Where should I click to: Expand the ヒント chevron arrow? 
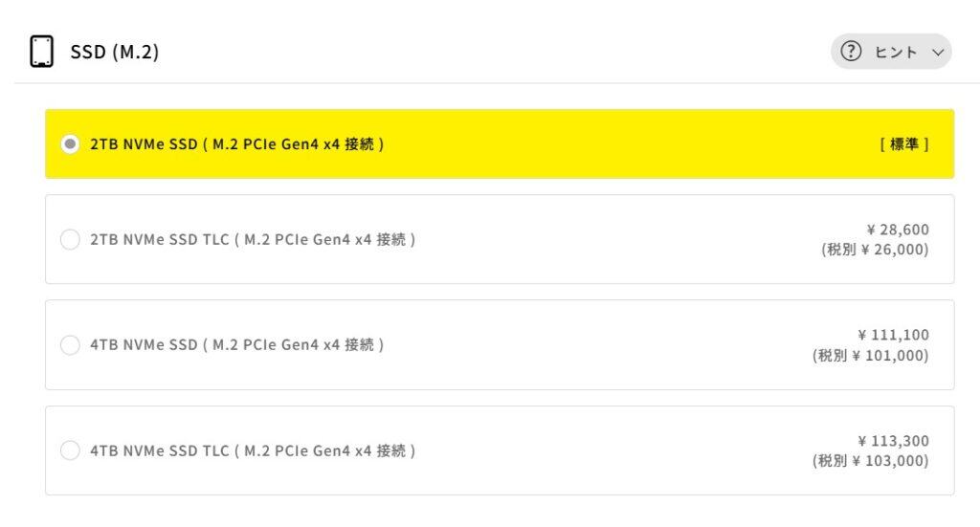(936, 52)
